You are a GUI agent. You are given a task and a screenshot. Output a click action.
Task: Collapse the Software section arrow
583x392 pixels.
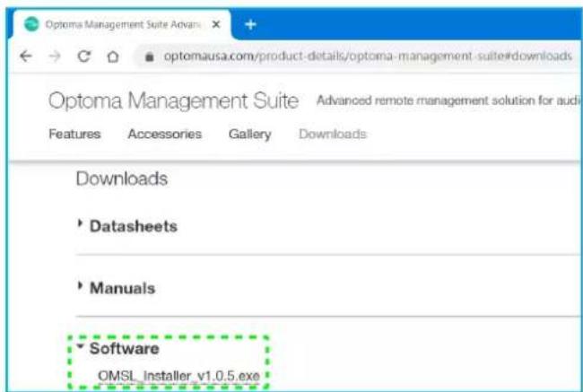pos(81,346)
